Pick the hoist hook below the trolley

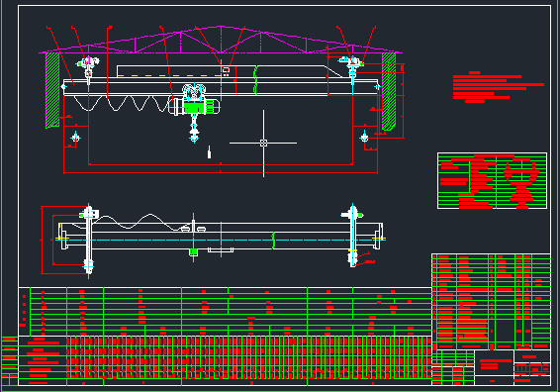tap(194, 136)
